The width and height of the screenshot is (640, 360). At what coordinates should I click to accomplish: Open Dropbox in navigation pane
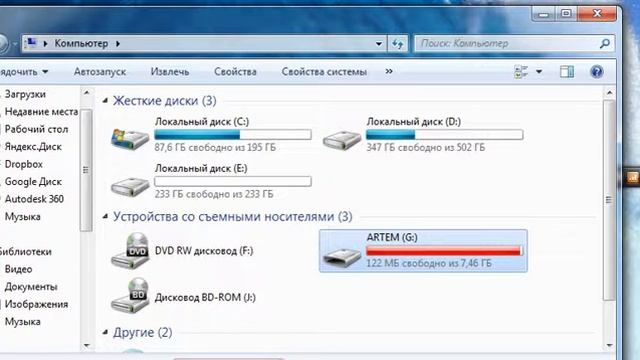tap(24, 164)
